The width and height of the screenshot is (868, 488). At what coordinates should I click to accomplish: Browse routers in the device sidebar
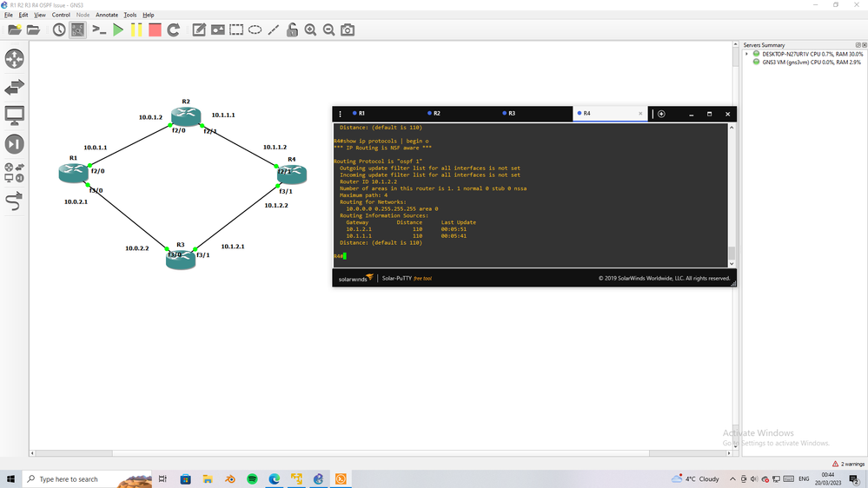15,59
